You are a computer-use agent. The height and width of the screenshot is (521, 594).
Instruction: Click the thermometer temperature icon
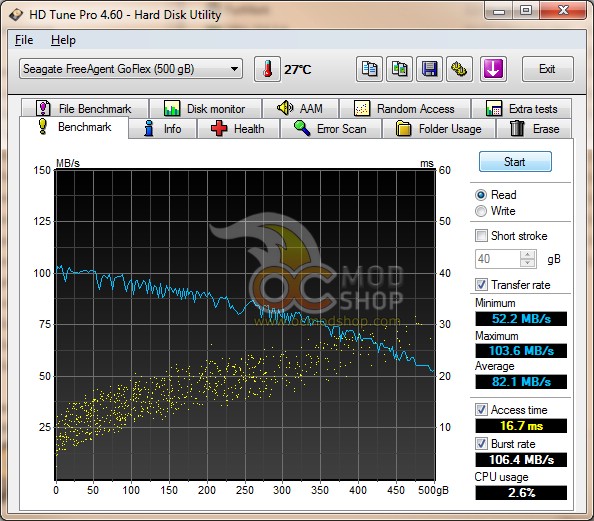pos(267,69)
